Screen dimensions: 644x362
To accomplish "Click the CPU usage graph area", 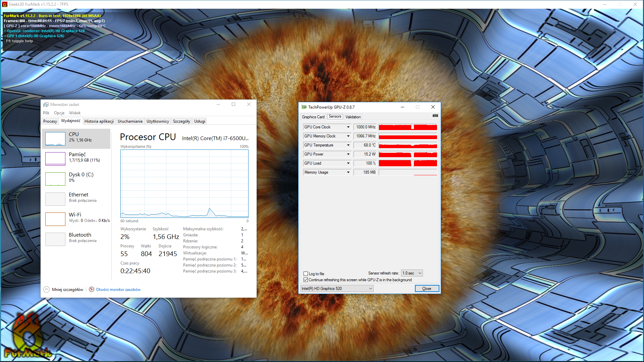I will click(x=184, y=184).
